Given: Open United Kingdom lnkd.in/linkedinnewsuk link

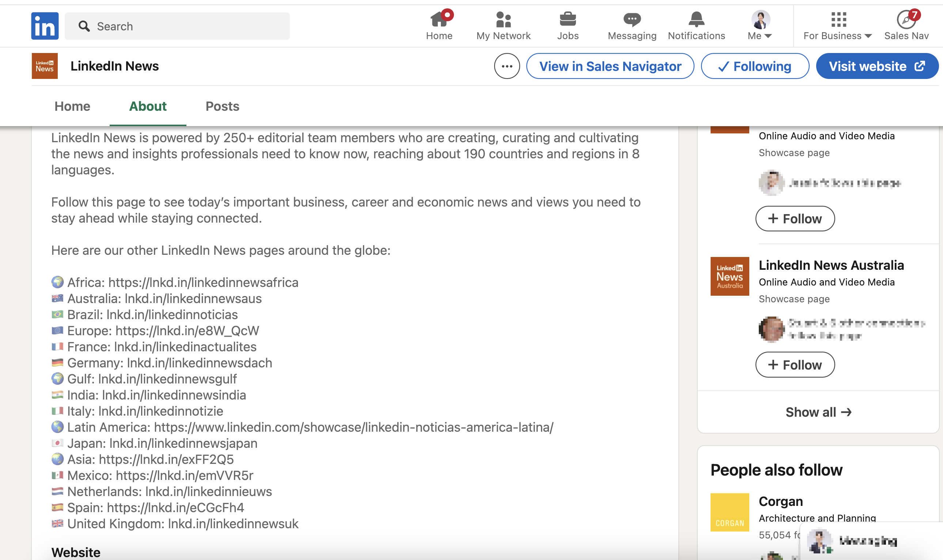Looking at the screenshot, I should point(233,523).
